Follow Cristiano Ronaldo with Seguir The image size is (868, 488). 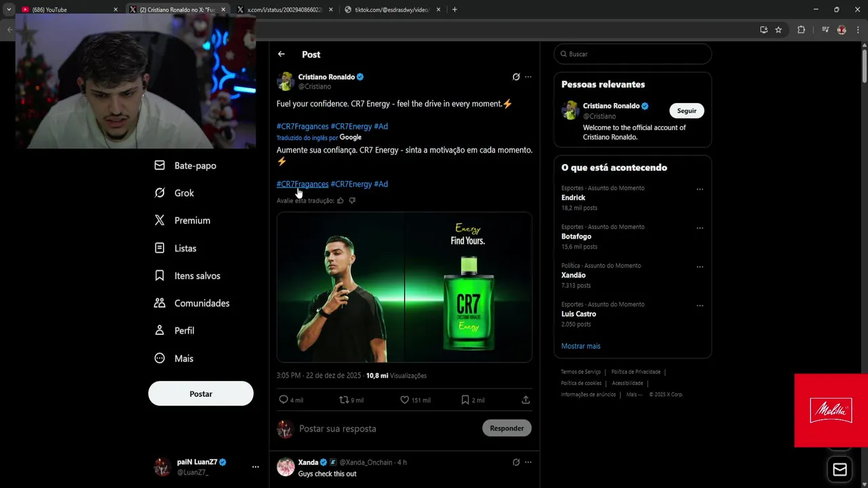click(686, 111)
